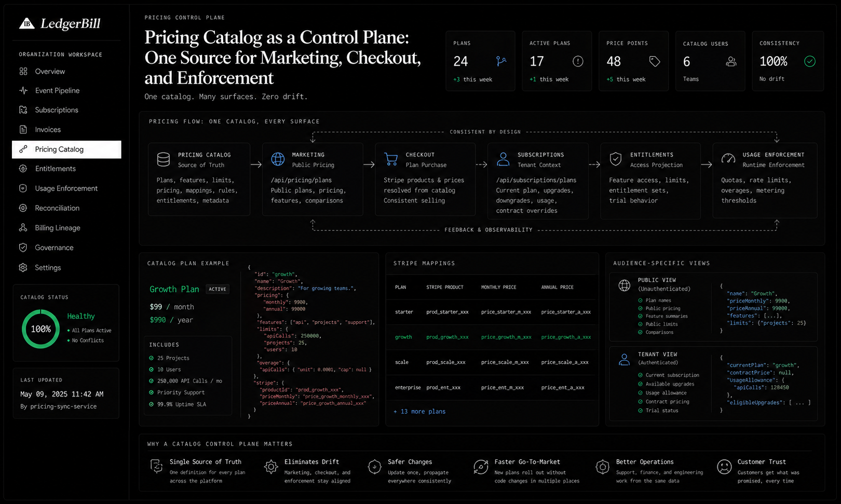This screenshot has width=841, height=504.
Task: Click the Single Source of Truth icon
Action: click(x=156, y=466)
